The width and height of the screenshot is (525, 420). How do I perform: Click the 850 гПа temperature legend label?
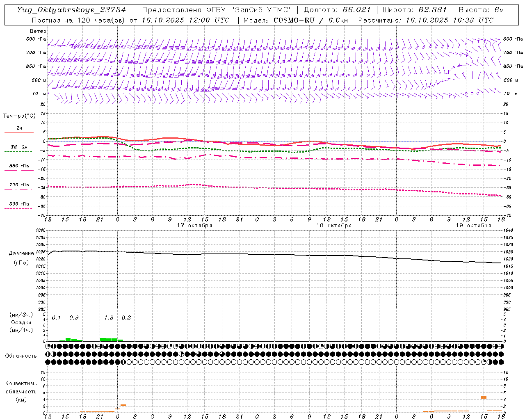pyautogui.click(x=19, y=166)
